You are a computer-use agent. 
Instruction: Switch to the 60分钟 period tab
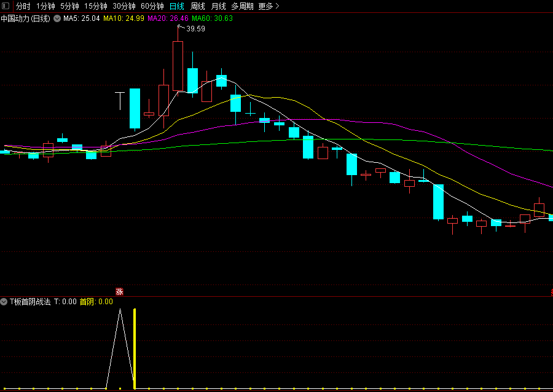click(152, 6)
